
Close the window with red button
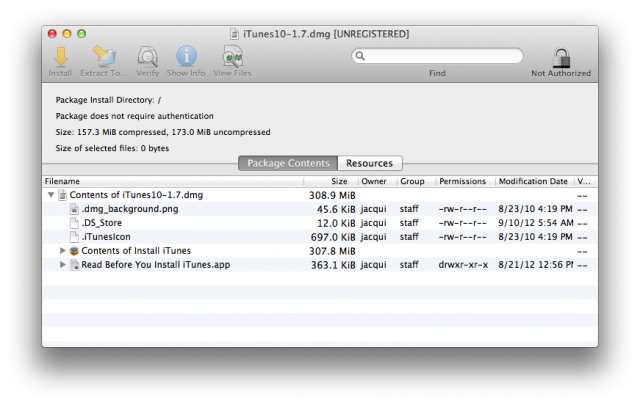52,34
